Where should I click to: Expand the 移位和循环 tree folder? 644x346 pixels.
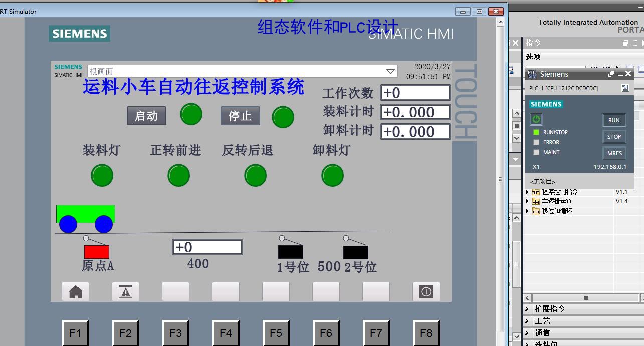pos(527,211)
